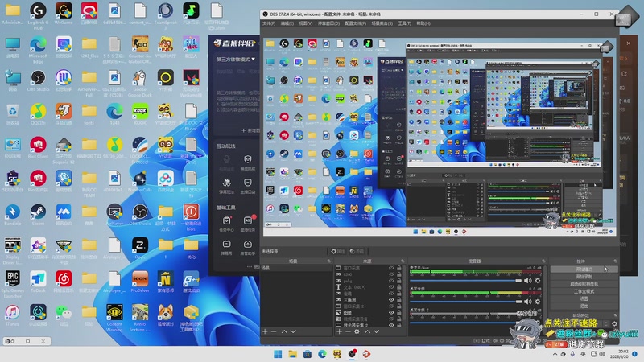The height and width of the screenshot is (362, 644).
Task: Move selected scene down with chevron
Action: [293, 331]
